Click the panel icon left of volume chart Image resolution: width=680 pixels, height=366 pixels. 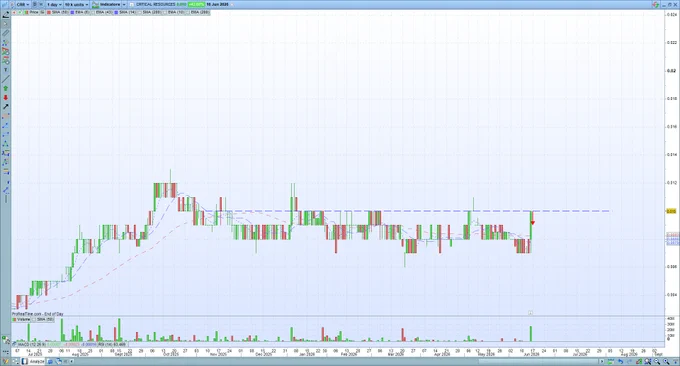(5, 339)
